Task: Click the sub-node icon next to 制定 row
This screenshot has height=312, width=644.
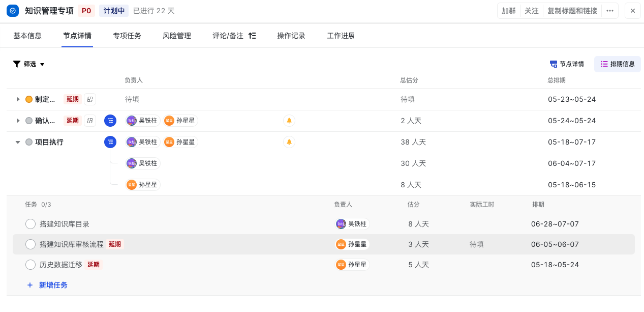Action: coord(90,99)
